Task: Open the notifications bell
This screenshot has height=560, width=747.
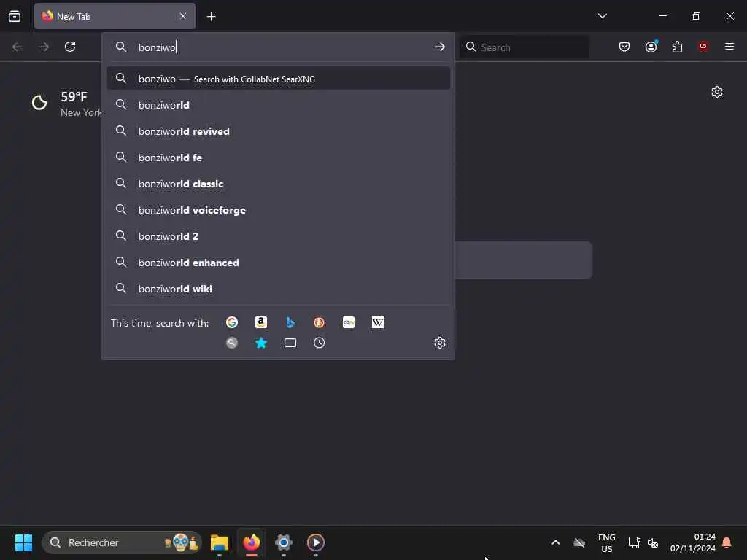Action: tap(727, 542)
